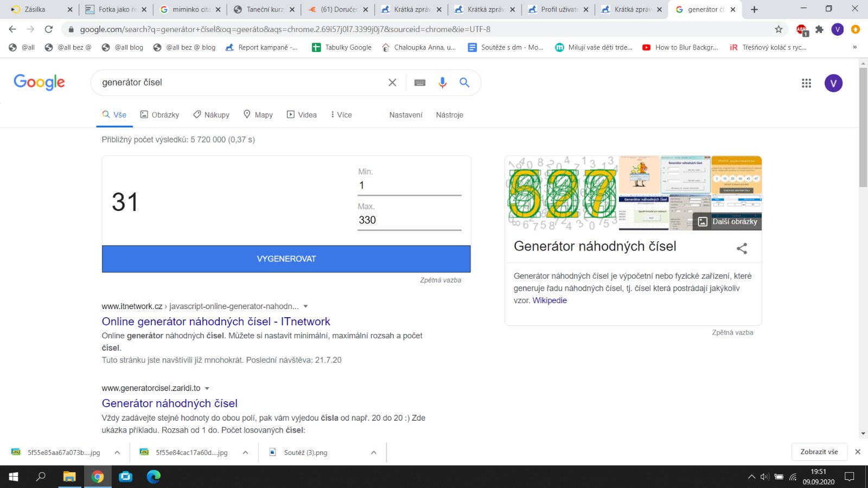The height and width of the screenshot is (488, 868).
Task: Reload the current page
Action: coord(49,29)
